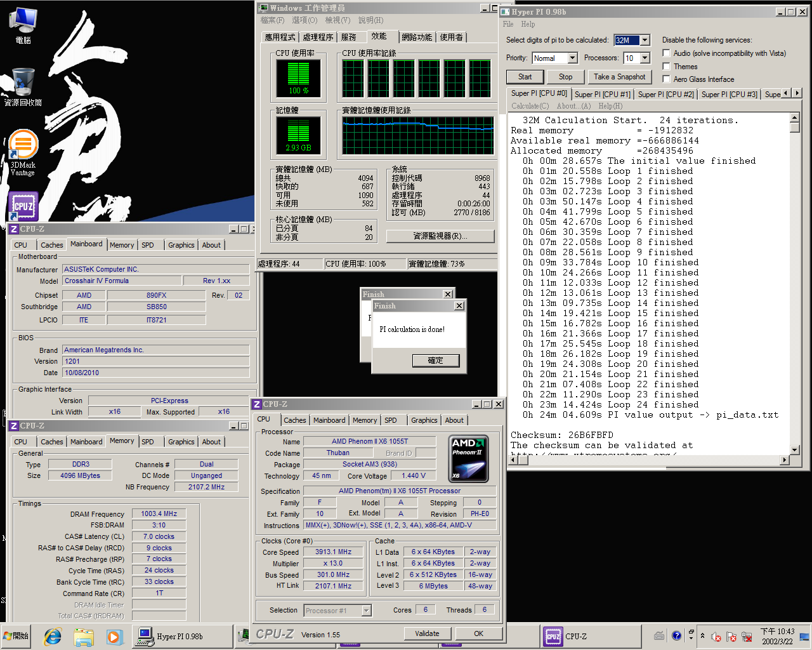This screenshot has width=812, height=650.
Task: Click the Checksum: 26B6FBFD line
Action: click(562, 435)
